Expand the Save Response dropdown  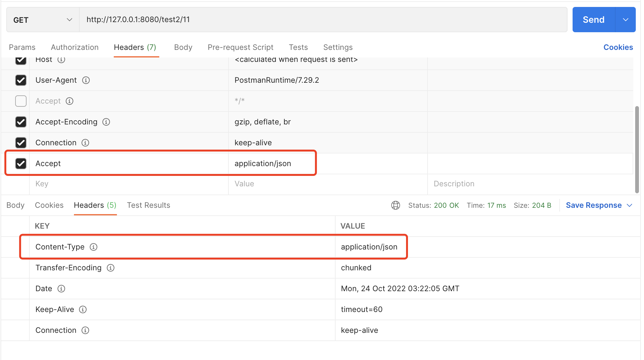pyautogui.click(x=629, y=205)
